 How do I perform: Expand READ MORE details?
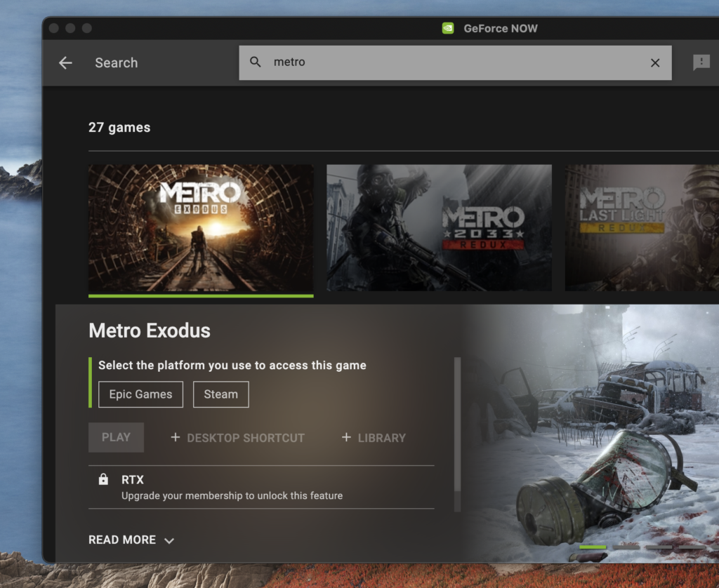[x=131, y=540]
